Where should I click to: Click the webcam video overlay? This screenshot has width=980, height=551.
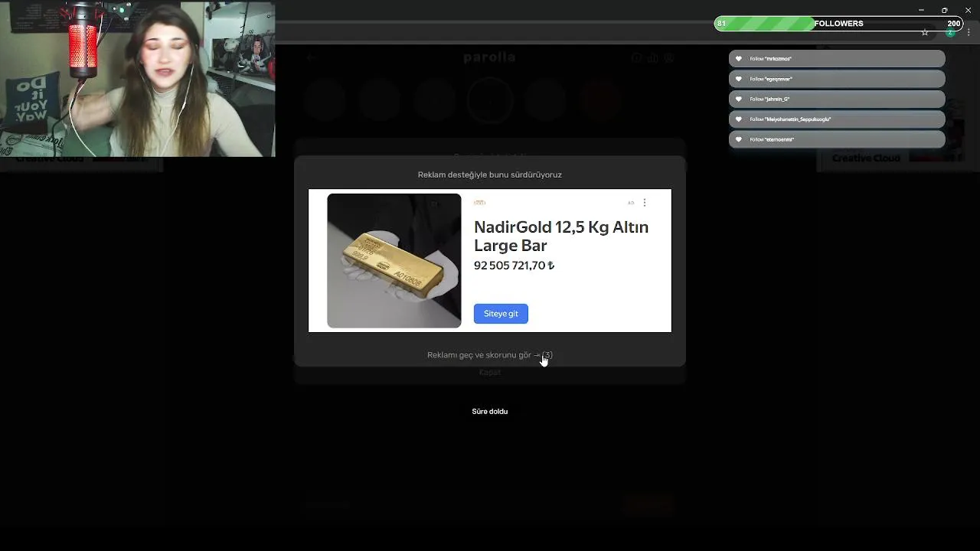(138, 79)
